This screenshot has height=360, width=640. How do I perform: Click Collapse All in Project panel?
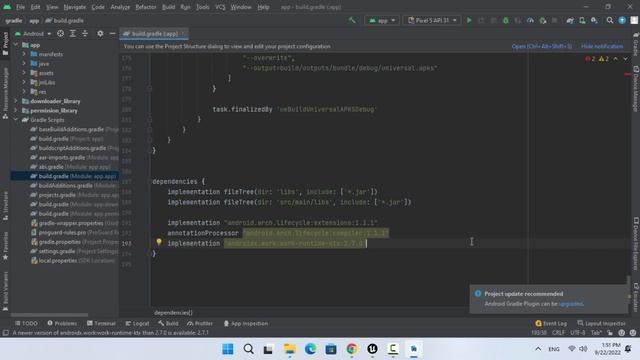coord(85,33)
